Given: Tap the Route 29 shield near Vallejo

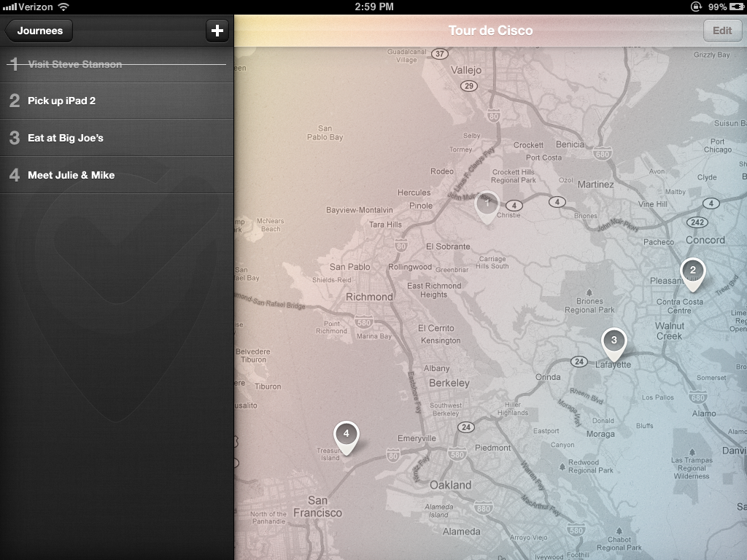Looking at the screenshot, I should 469,86.
